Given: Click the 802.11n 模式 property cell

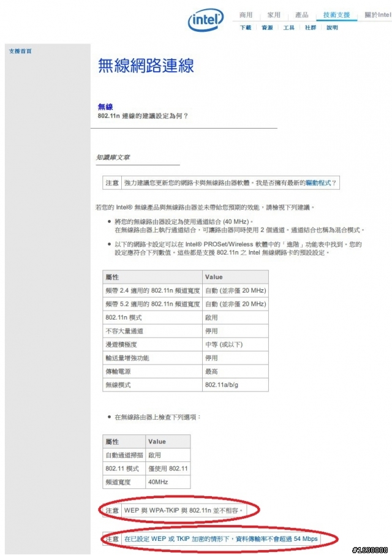Looking at the screenshot, I should pos(153,317).
